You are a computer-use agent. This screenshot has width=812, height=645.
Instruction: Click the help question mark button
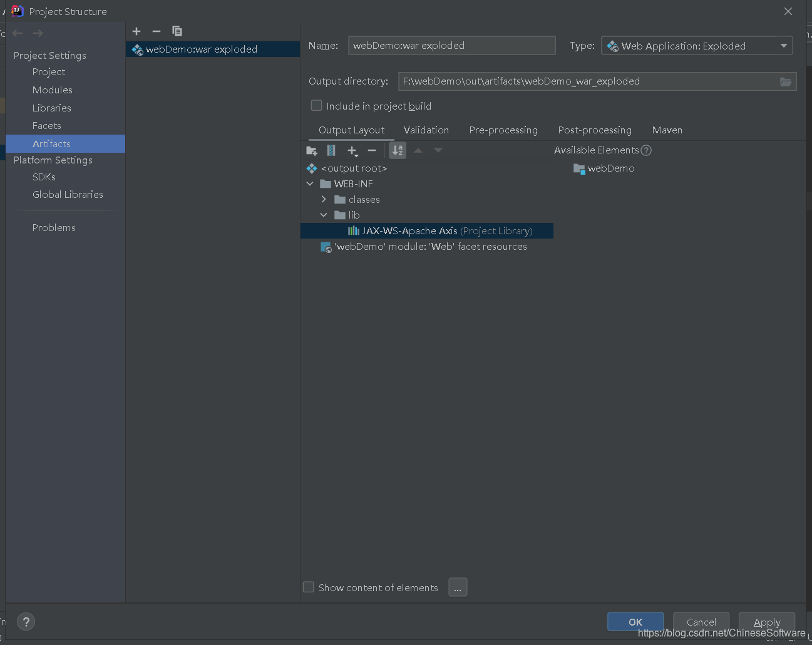[26, 622]
